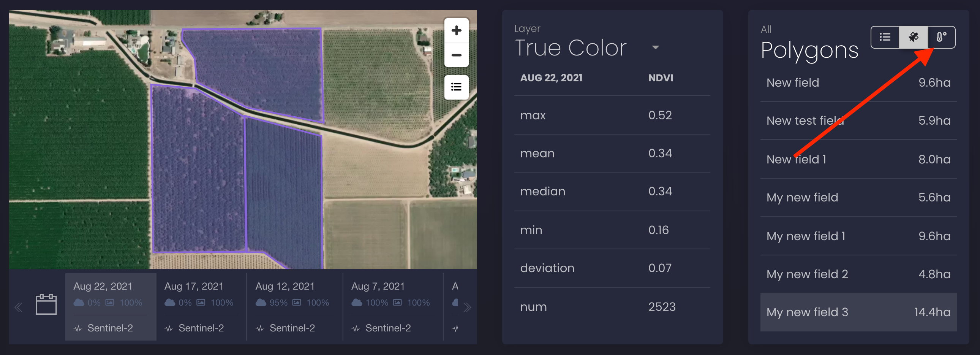Switch to satellite imagery view icon

coord(913,37)
